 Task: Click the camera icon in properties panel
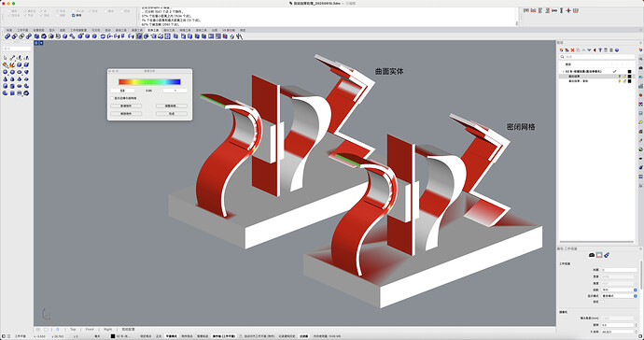pyautogui.click(x=592, y=255)
